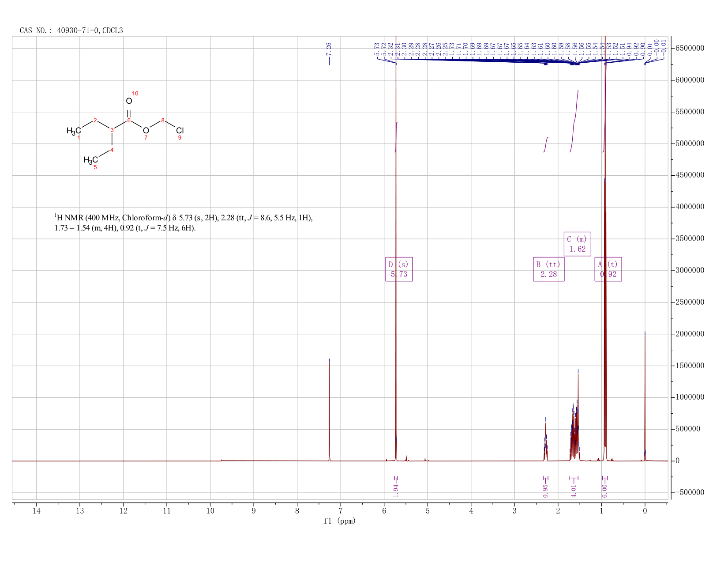728x563 pixels.
Task: Click the integral value 4.01
Action: pyautogui.click(x=574, y=491)
